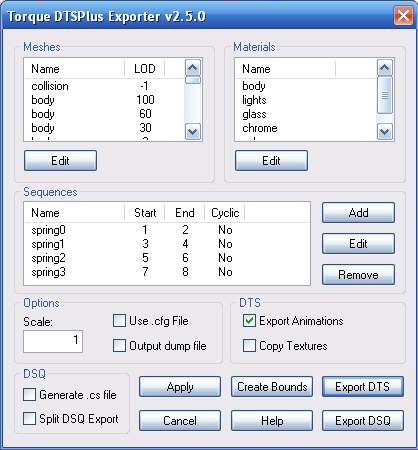Click the End column header
The image size is (418, 450).
pos(185,213)
